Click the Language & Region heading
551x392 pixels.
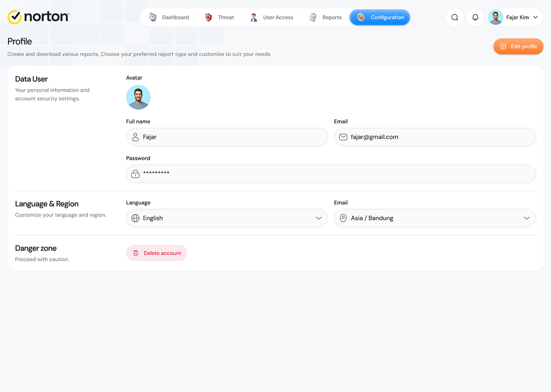point(47,204)
